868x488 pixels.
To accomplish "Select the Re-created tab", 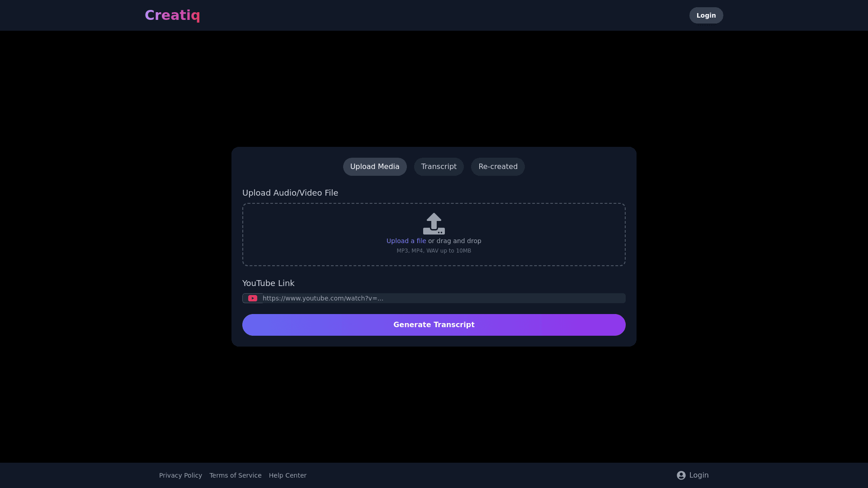I will coord(497,167).
